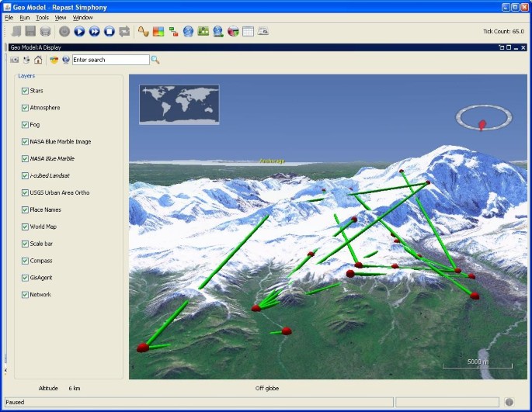Start the simulation with the play button

tap(79, 32)
